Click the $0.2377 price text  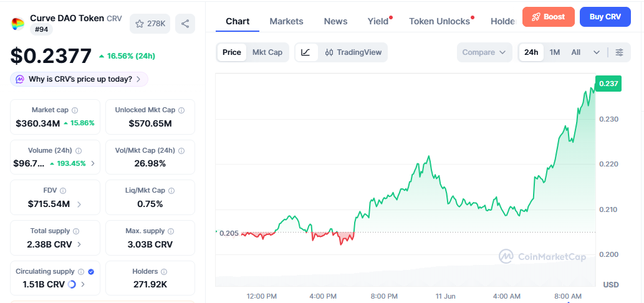[51, 56]
